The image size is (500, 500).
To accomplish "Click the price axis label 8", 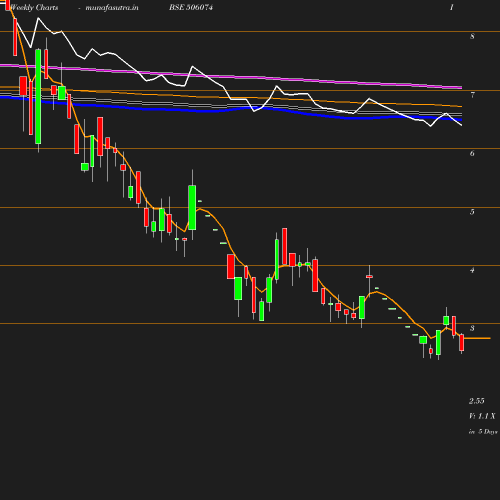I will pos(472,36).
